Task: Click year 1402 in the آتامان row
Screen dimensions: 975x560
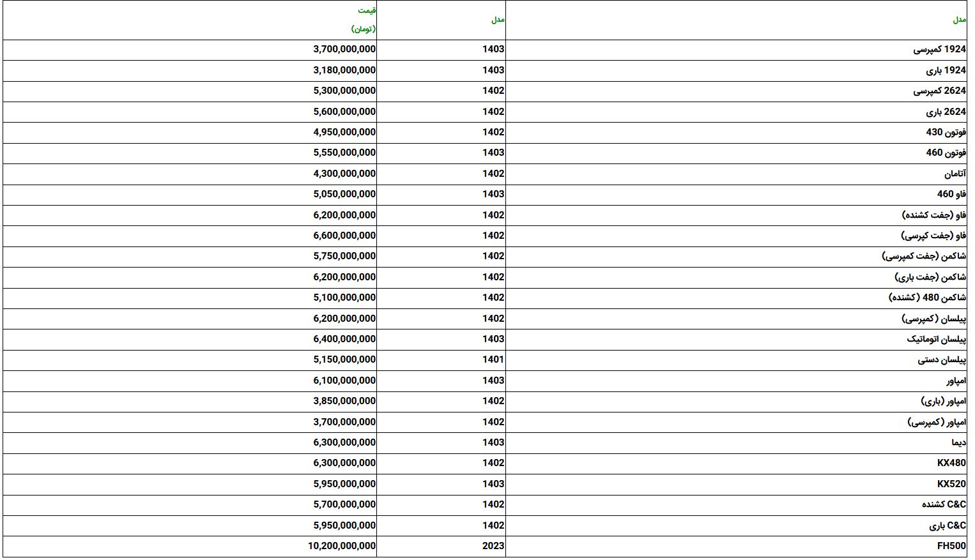Action: pyautogui.click(x=493, y=174)
